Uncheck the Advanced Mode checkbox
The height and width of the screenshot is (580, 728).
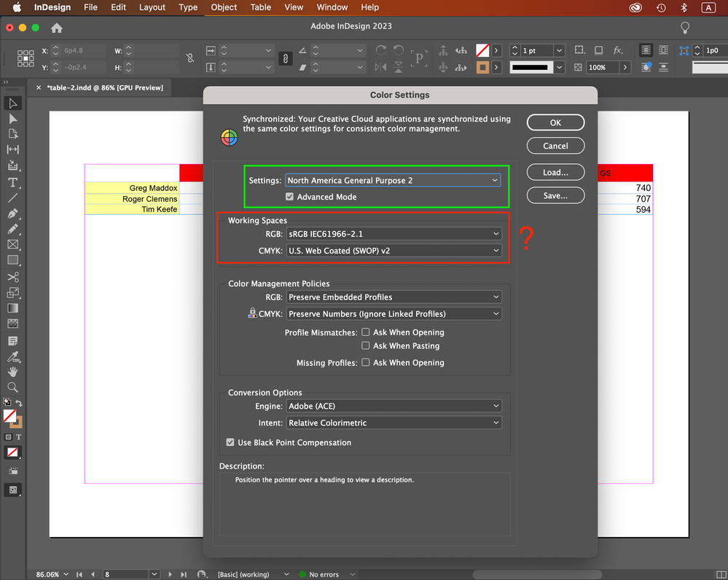click(289, 196)
